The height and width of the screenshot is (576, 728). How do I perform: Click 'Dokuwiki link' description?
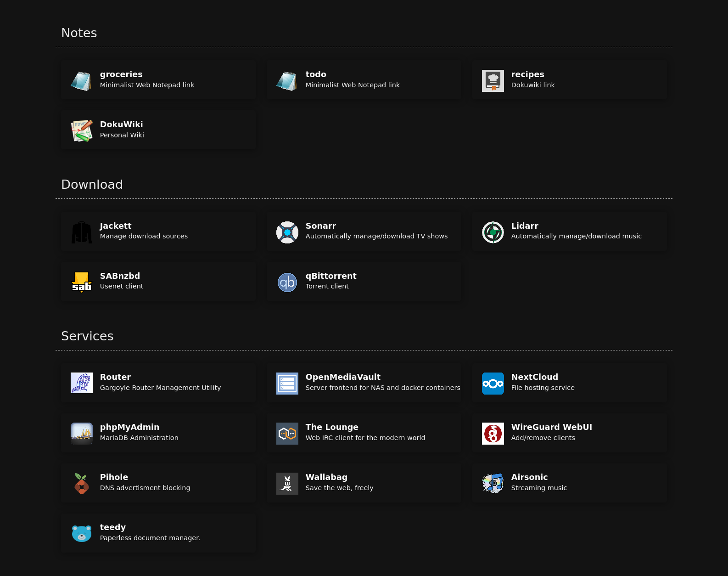(533, 85)
